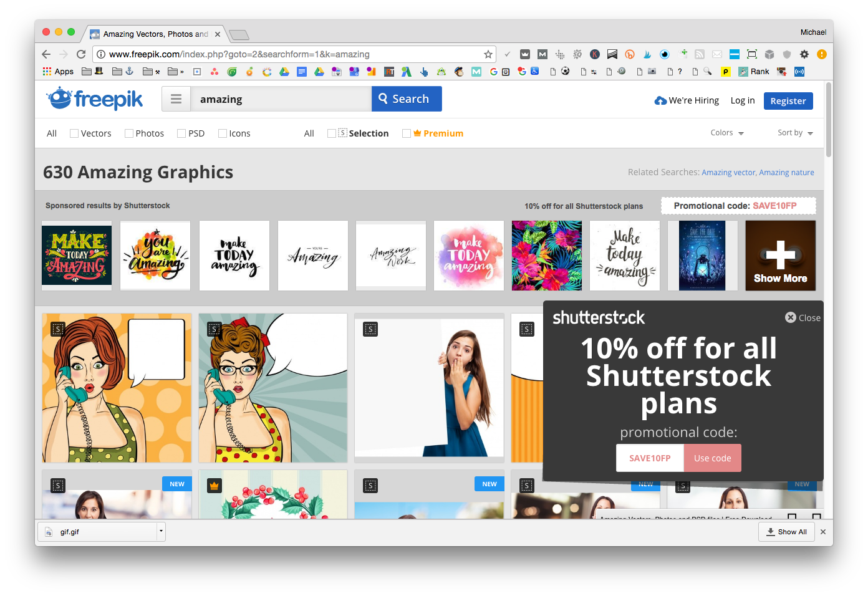
Task: Go back using the browser back arrow
Action: [46, 54]
